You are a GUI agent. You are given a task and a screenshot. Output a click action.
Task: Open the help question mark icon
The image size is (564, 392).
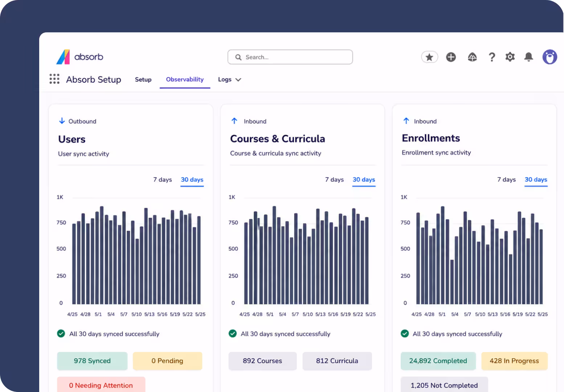(492, 57)
